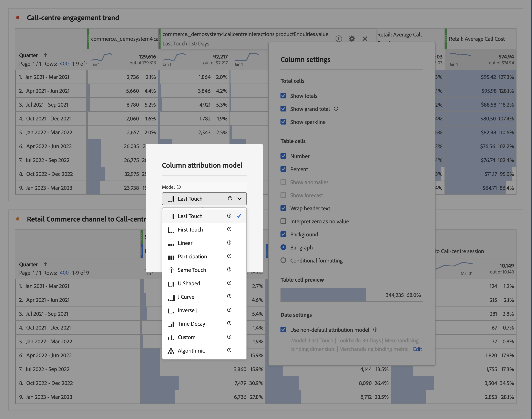Image resolution: width=532 pixels, height=419 pixels.
Task: Select U Shaped attribution model
Action: 189,283
